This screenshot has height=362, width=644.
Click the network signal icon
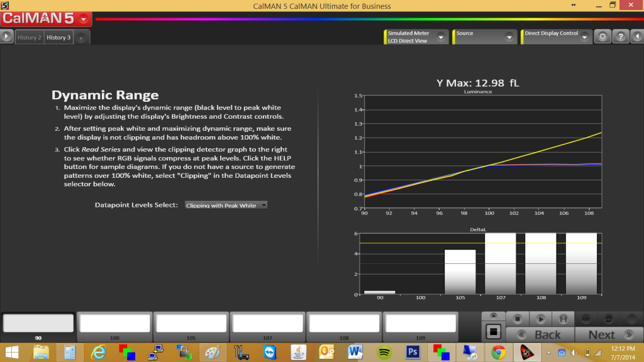click(x=598, y=353)
